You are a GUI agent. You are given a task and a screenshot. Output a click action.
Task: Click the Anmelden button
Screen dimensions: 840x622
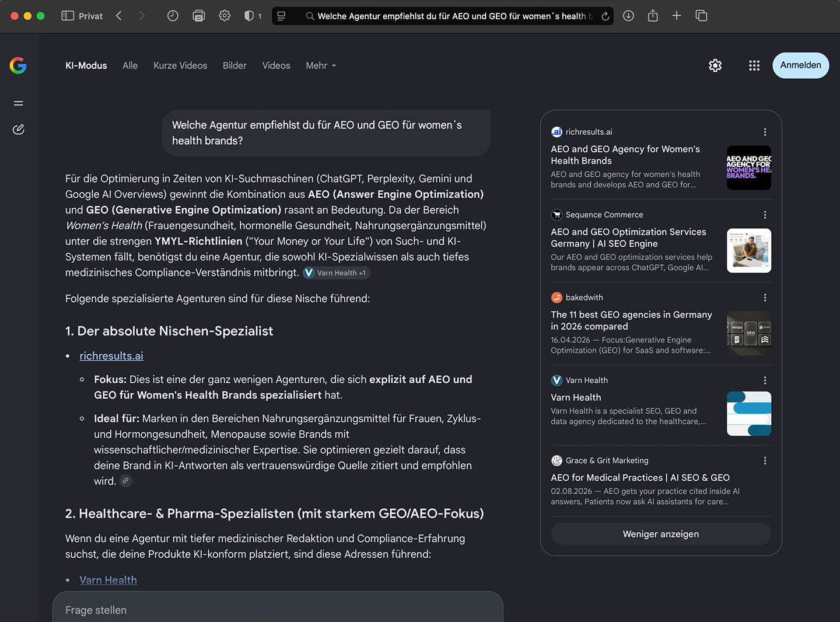(x=800, y=65)
